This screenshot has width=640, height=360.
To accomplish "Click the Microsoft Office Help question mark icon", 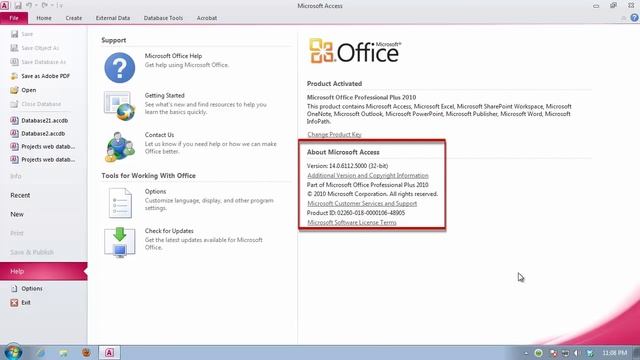I will [x=120, y=68].
